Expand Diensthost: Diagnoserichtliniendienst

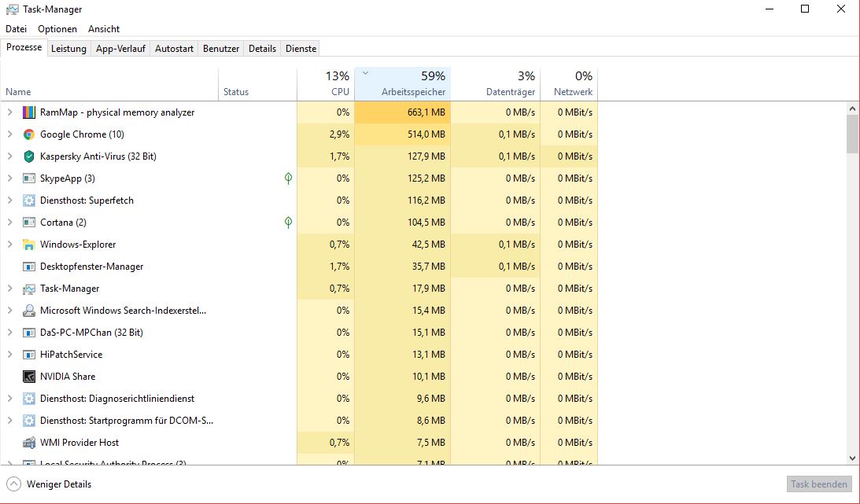9,399
